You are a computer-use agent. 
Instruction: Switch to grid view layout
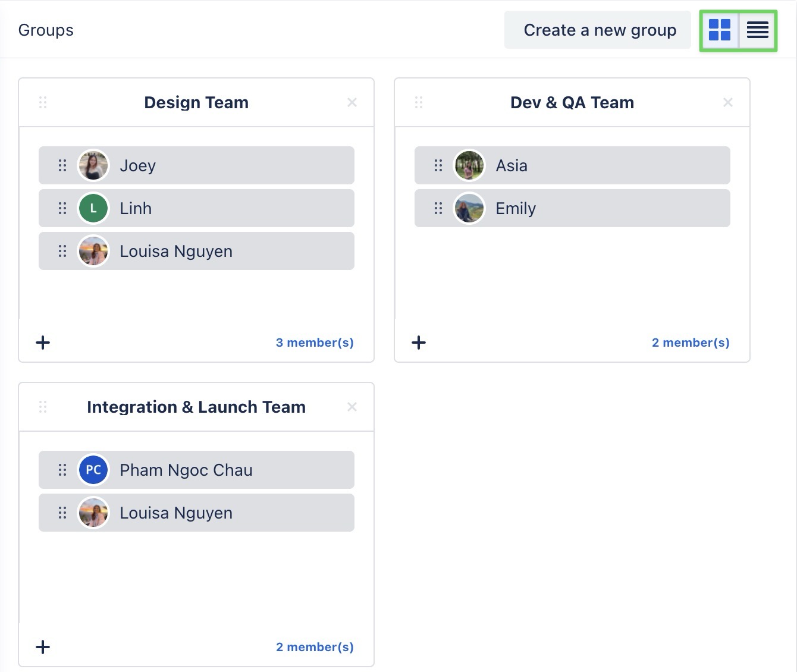[720, 30]
